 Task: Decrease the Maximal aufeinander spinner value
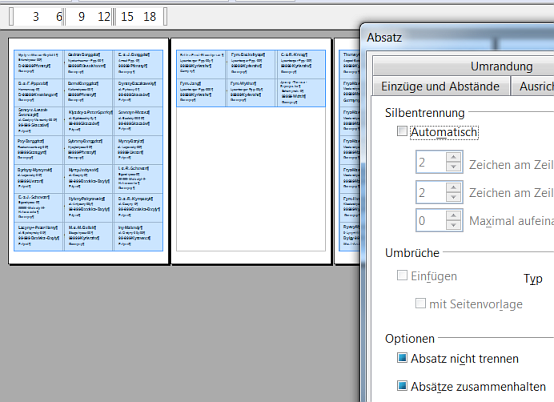pos(453,225)
